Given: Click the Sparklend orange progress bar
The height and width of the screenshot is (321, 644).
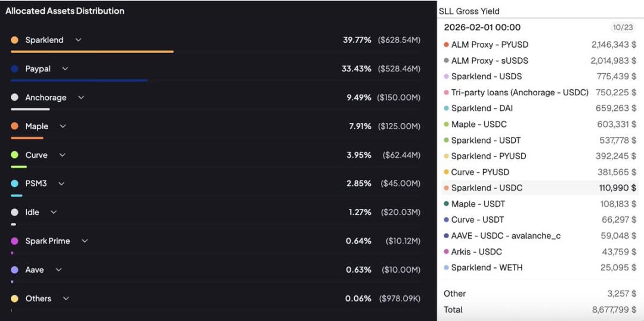Looking at the screenshot, I should coord(92,52).
